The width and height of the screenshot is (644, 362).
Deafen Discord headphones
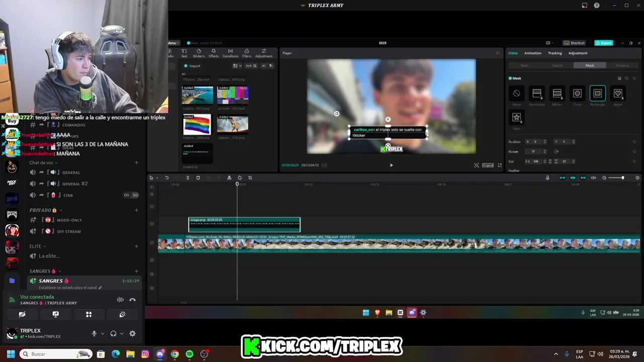pyautogui.click(x=113, y=333)
